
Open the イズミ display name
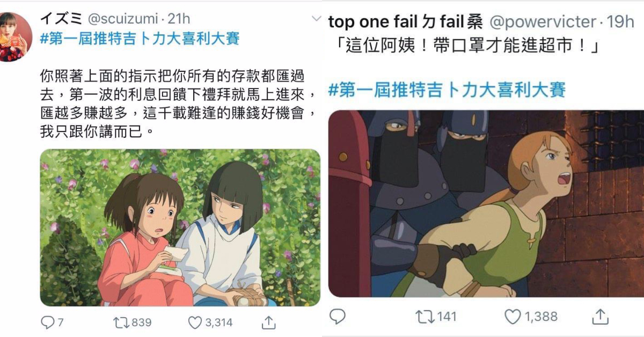point(61,19)
